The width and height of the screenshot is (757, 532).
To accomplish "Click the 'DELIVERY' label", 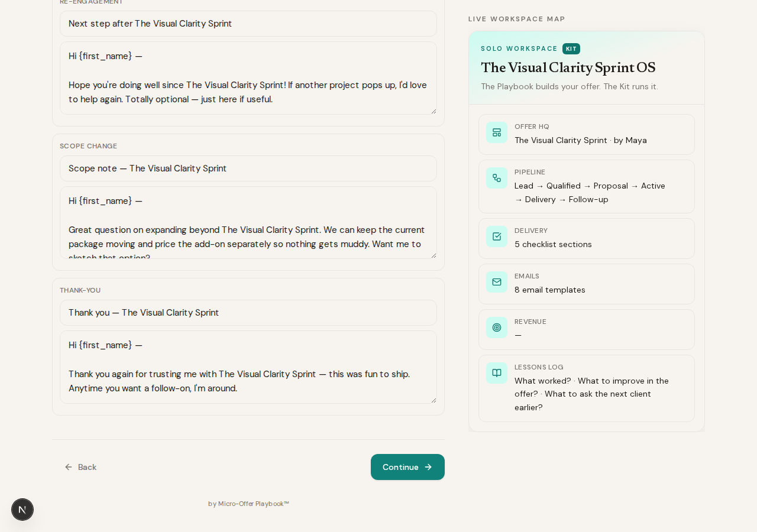I will (x=531, y=231).
